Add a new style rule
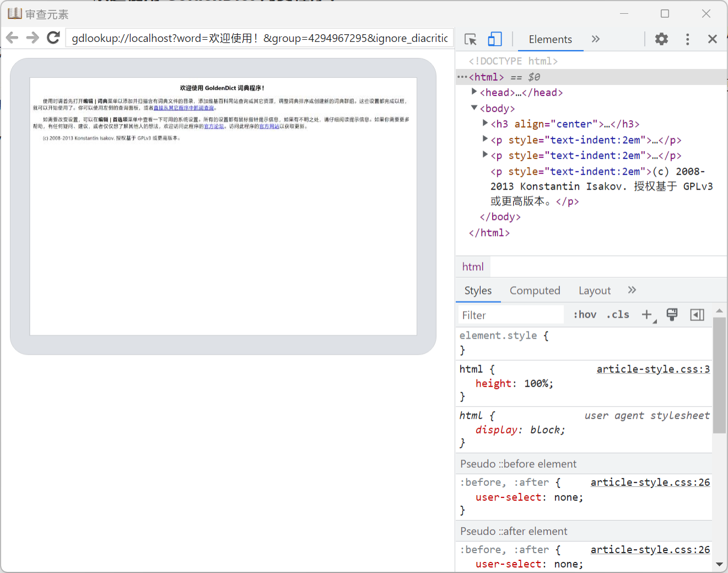The height and width of the screenshot is (573, 728). [647, 314]
